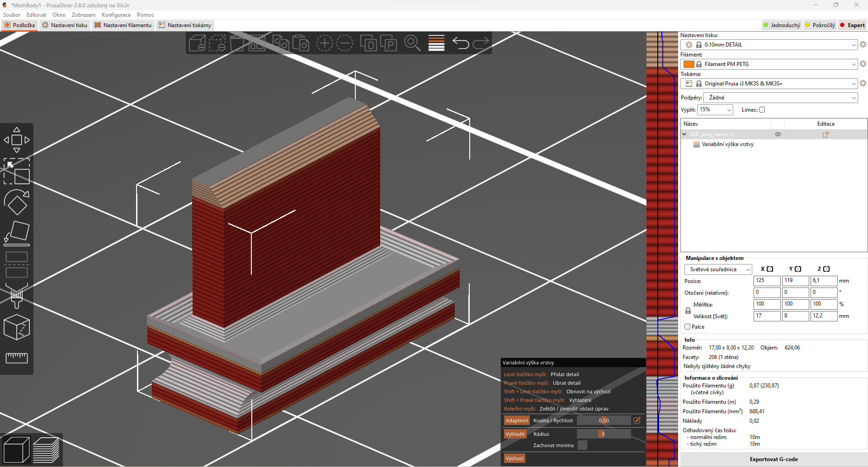Click the Undo arrow in top toolbar
868x467 pixels.
click(461, 43)
